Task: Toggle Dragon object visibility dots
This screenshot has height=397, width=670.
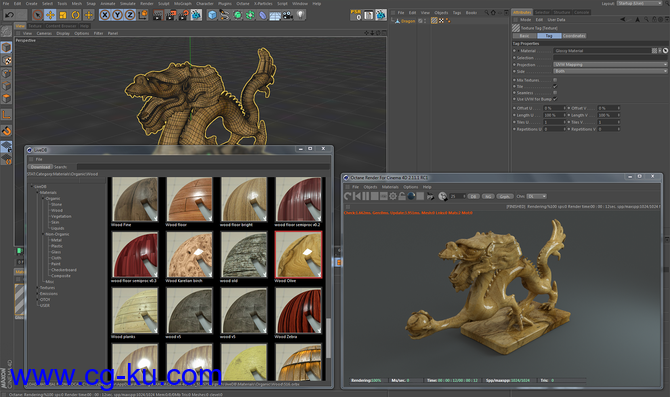Action: click(425, 21)
